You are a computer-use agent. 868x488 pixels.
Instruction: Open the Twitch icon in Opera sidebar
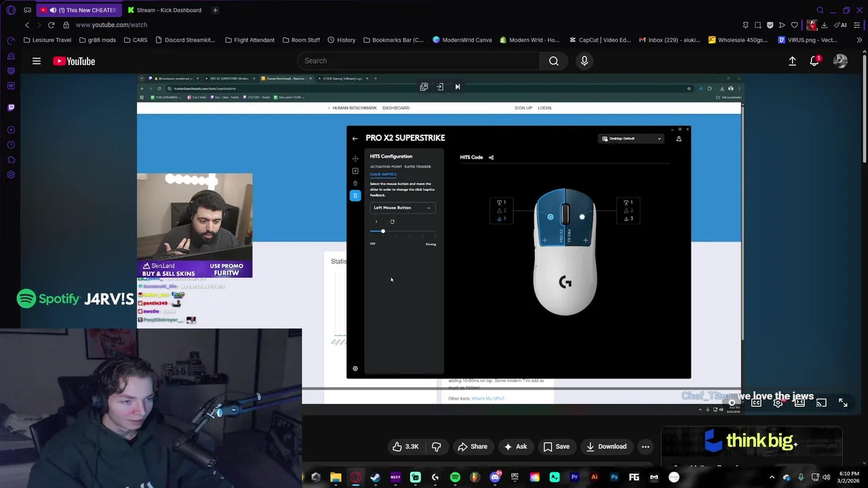click(11, 107)
